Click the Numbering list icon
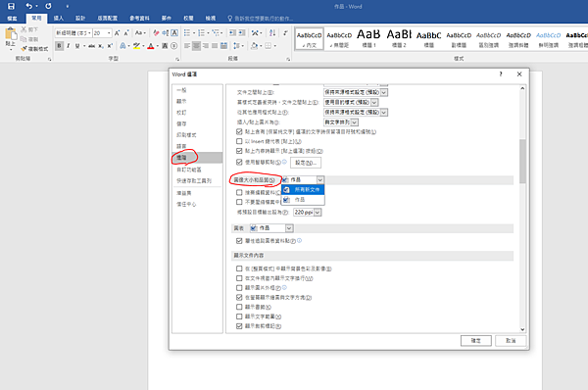 (201, 33)
